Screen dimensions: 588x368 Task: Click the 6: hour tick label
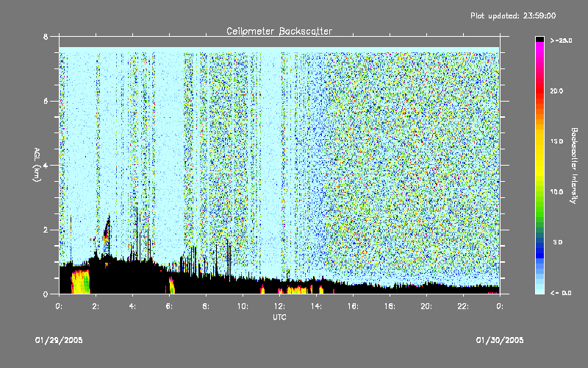coord(169,306)
